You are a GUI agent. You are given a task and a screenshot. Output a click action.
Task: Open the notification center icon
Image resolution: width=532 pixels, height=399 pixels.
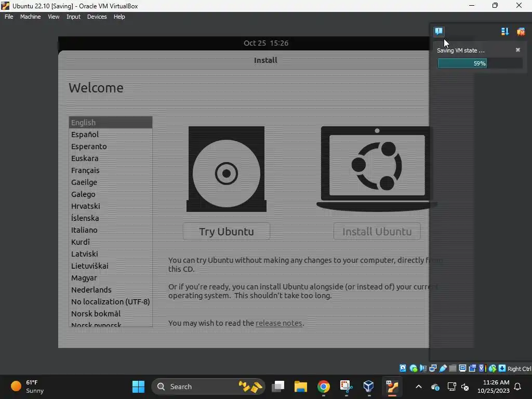(x=438, y=32)
